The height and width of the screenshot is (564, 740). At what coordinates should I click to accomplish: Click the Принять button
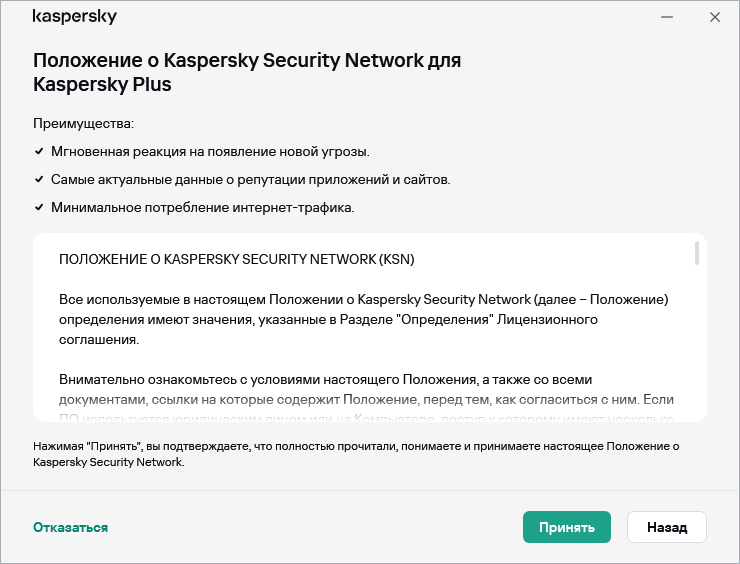pos(566,527)
